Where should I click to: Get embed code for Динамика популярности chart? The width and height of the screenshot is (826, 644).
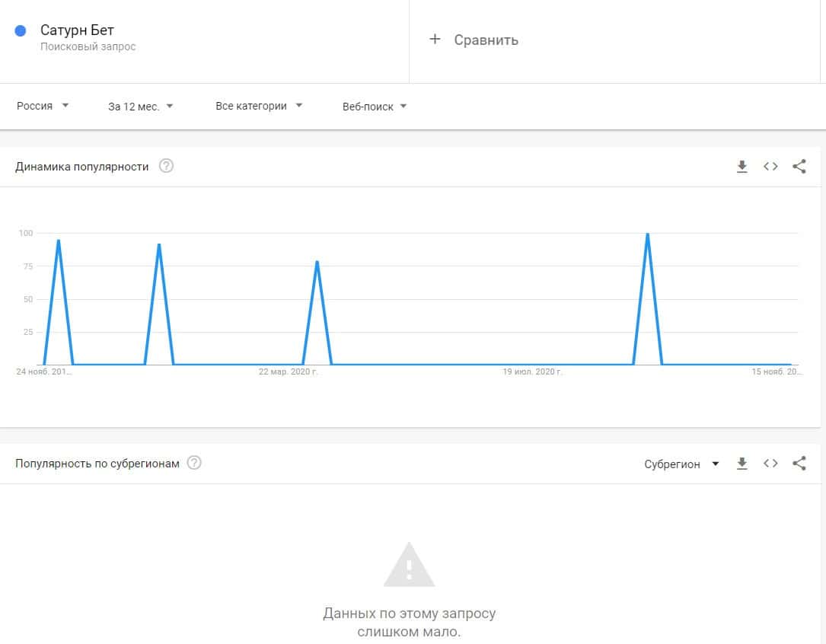770,167
